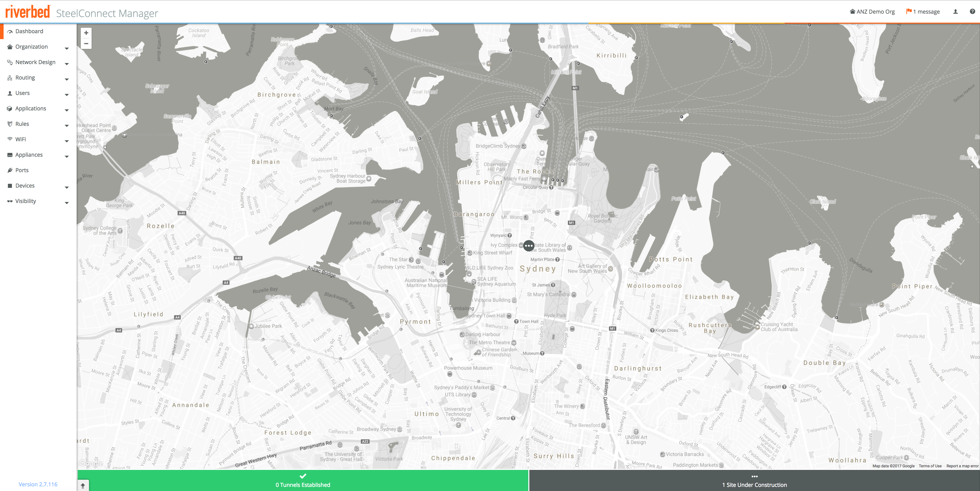Screen dimensions: 980x491
Task: Zoom out on the map
Action: click(x=86, y=44)
